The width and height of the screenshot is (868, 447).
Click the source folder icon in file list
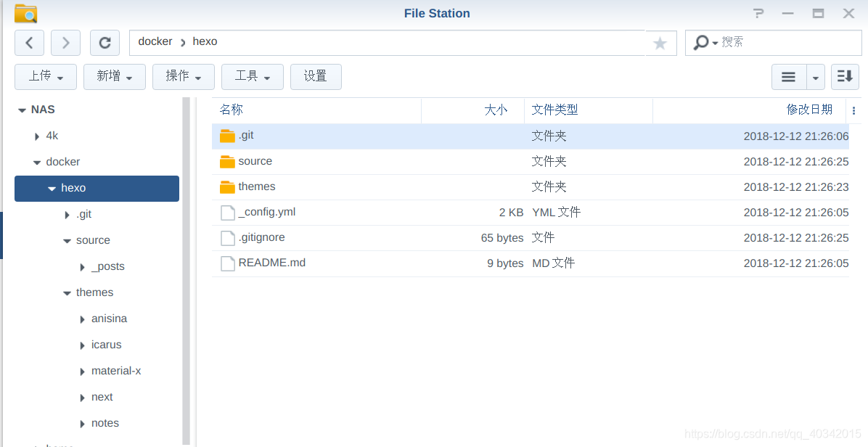[x=227, y=162]
